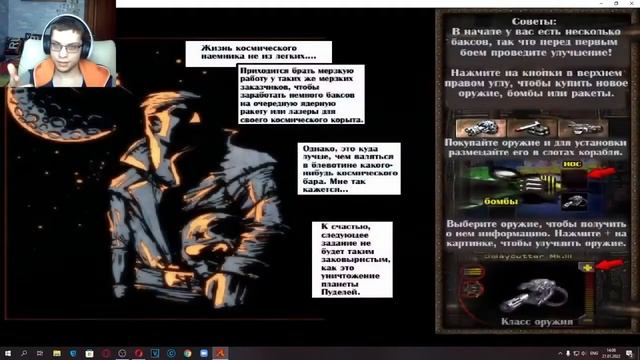Open the red Opera browser icon
This screenshot has height=360, width=640.
(x=138, y=353)
